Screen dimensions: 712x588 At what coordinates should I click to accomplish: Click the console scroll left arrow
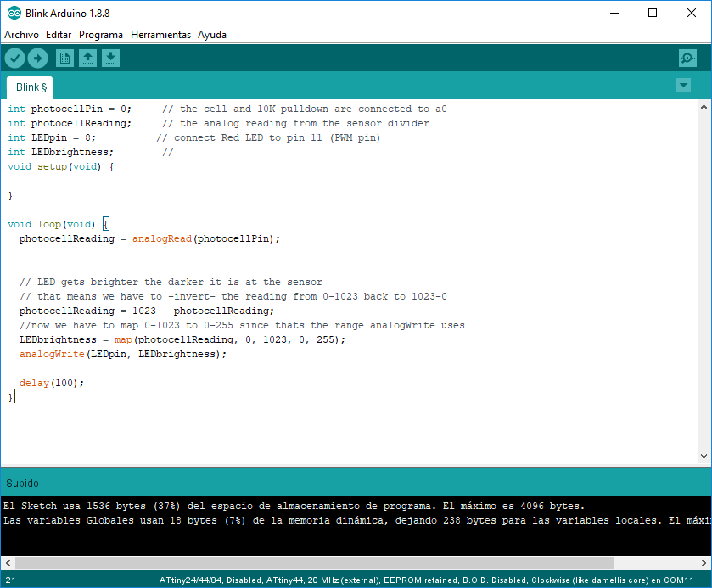point(8,563)
